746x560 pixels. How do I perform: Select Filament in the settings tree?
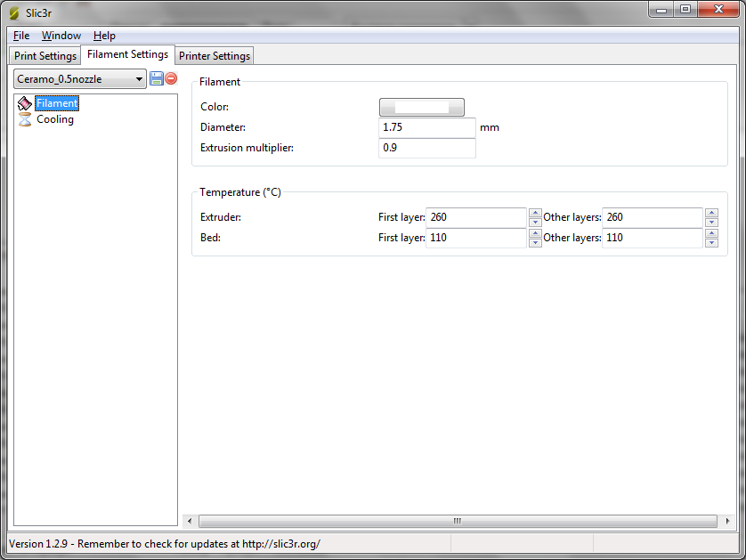[57, 103]
